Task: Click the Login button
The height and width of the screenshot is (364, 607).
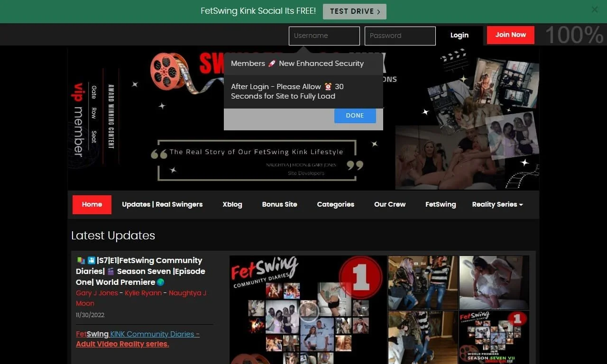Action: 460,35
